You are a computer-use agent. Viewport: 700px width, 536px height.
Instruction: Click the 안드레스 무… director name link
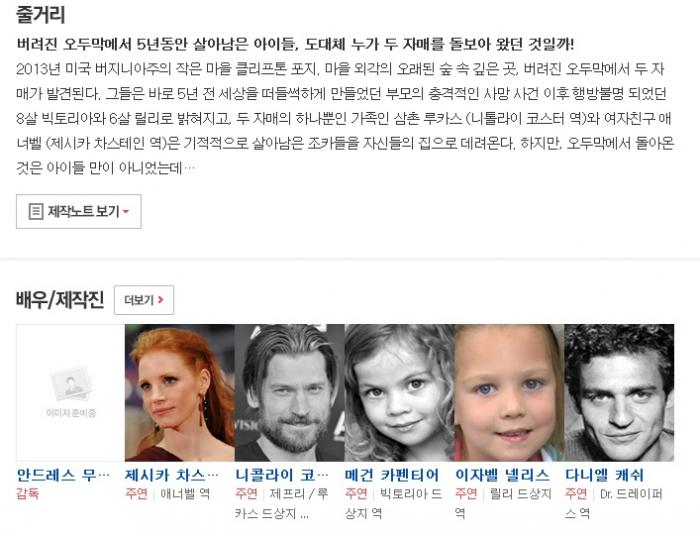tap(63, 475)
